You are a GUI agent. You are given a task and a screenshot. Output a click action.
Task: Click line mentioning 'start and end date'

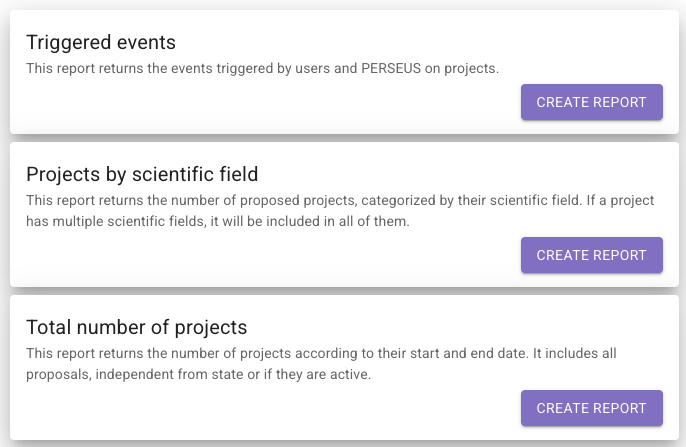(338, 353)
